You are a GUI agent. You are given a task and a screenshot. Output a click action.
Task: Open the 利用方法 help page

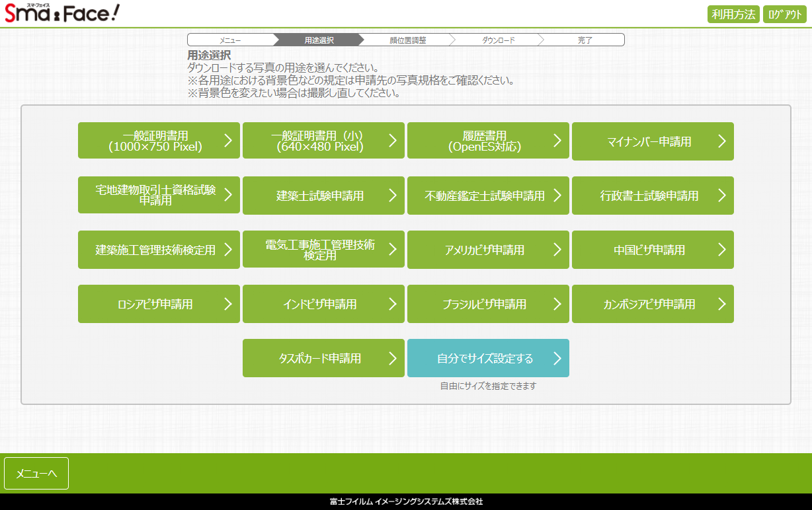tap(733, 15)
